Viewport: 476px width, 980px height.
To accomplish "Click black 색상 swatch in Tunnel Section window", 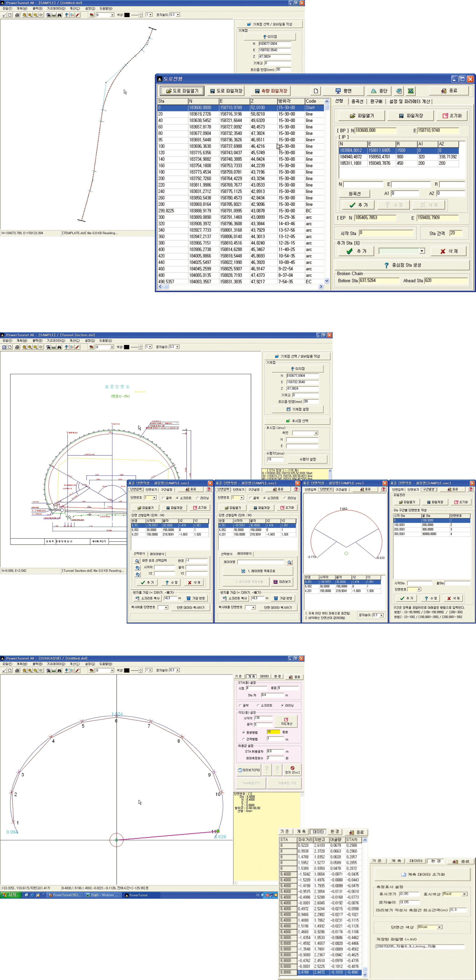I will (126, 347).
